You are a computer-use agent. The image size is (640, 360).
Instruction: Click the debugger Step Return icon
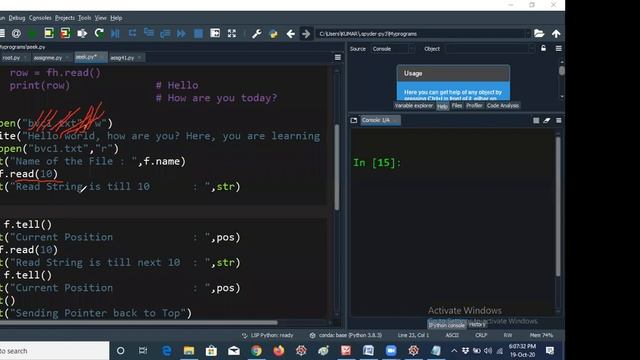pos(165,33)
